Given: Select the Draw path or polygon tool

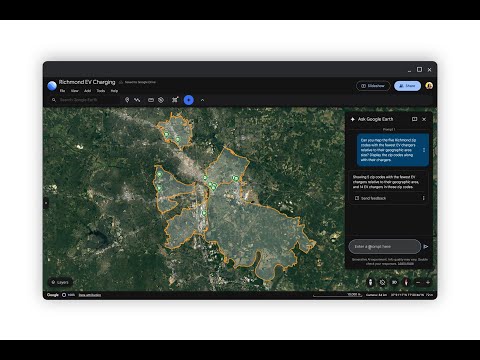Looking at the screenshot, I should (x=137, y=100).
